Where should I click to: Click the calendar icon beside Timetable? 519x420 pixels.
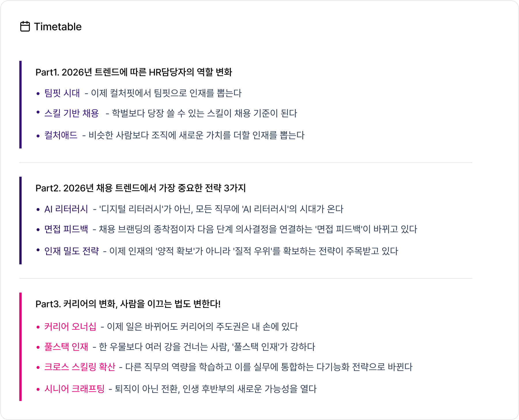click(25, 27)
